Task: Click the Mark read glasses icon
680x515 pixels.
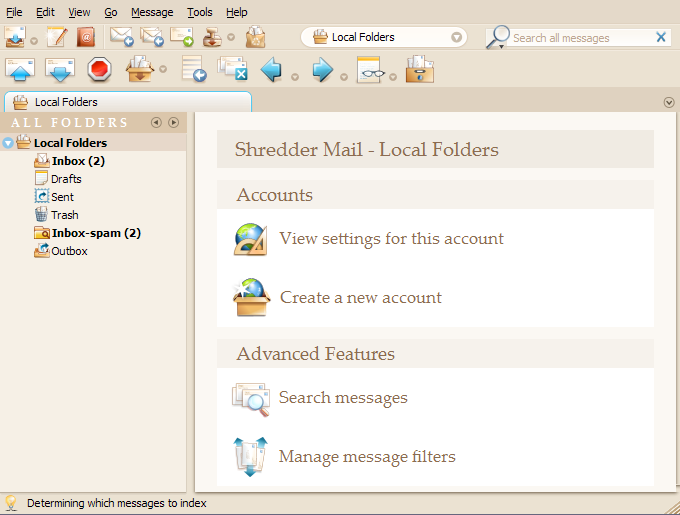Action: click(x=369, y=69)
